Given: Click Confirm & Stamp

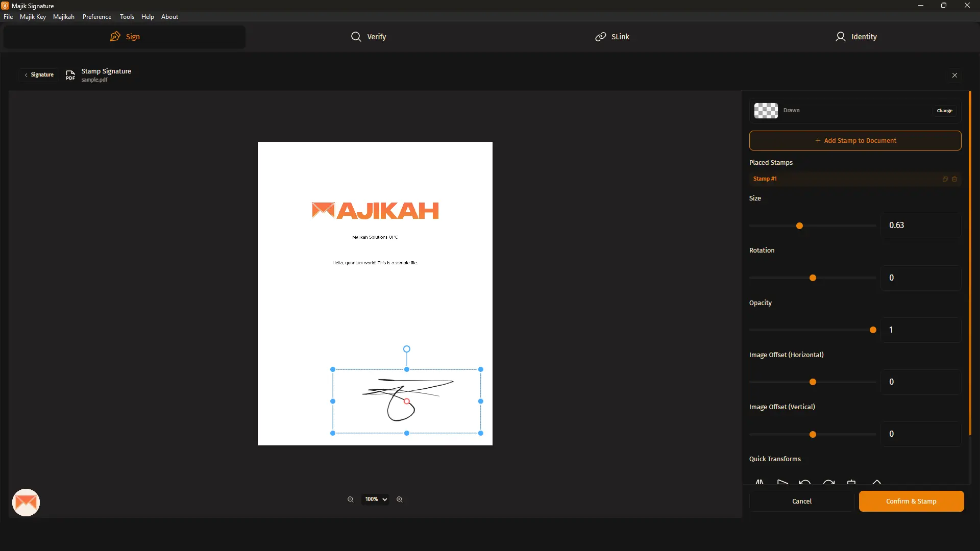Looking at the screenshot, I should click(x=911, y=502).
